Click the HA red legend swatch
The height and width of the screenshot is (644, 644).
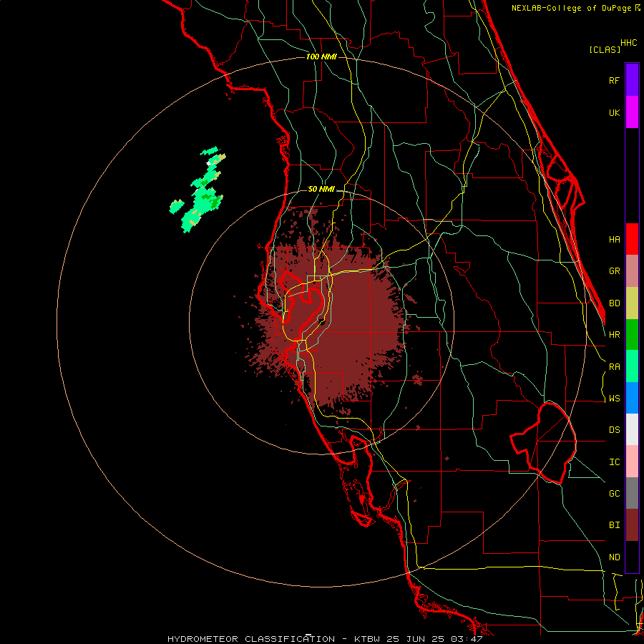pos(632,239)
